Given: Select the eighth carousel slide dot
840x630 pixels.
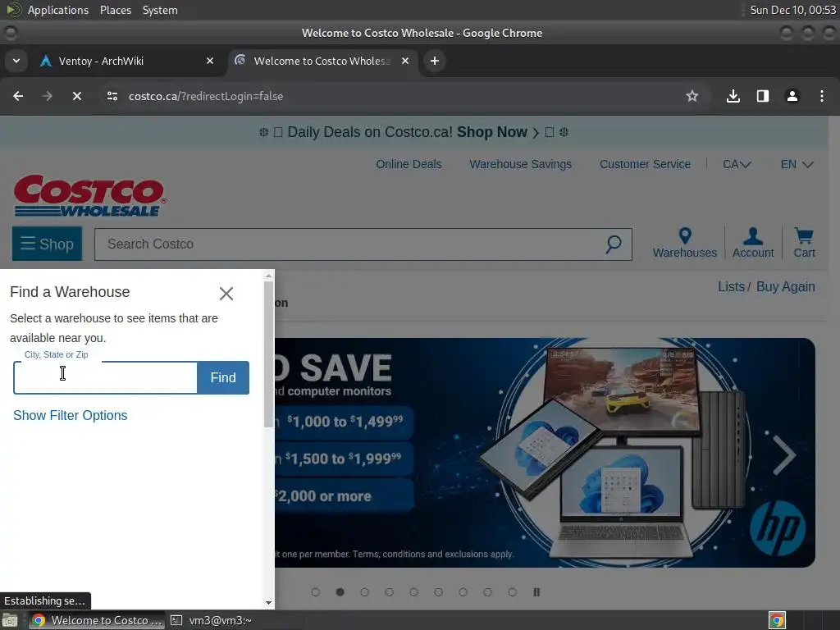Looking at the screenshot, I should click(487, 592).
